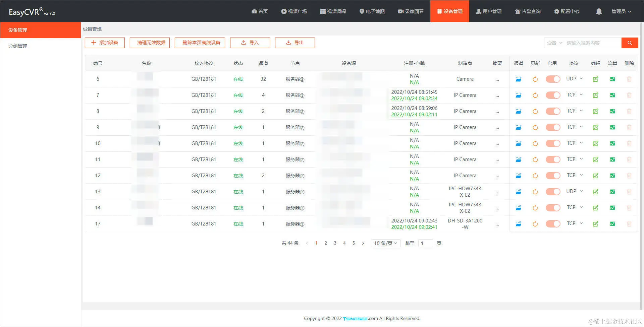Open channel folder icon for device 11
The image size is (644, 327).
tap(518, 159)
